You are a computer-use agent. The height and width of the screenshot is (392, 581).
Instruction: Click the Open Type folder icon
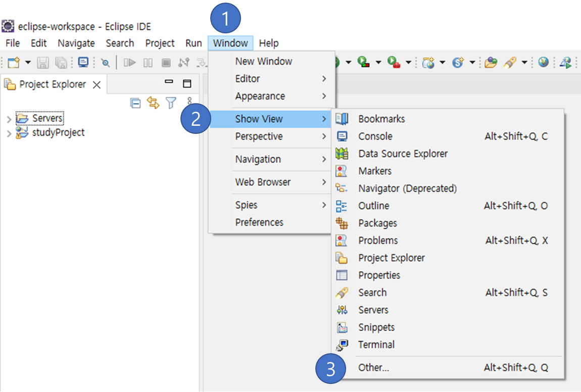click(491, 62)
